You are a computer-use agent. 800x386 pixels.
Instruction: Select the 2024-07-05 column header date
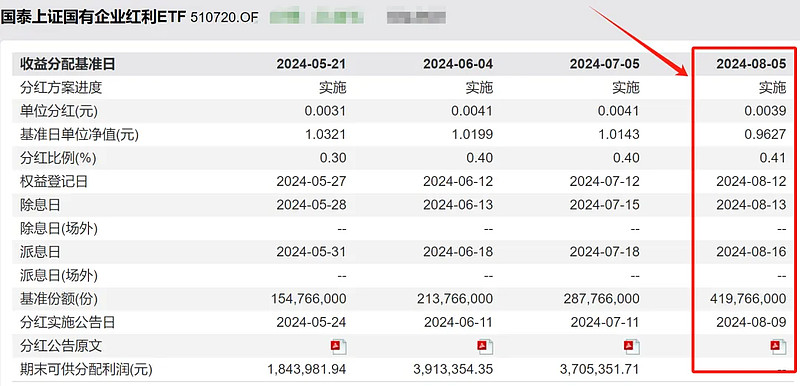(605, 64)
